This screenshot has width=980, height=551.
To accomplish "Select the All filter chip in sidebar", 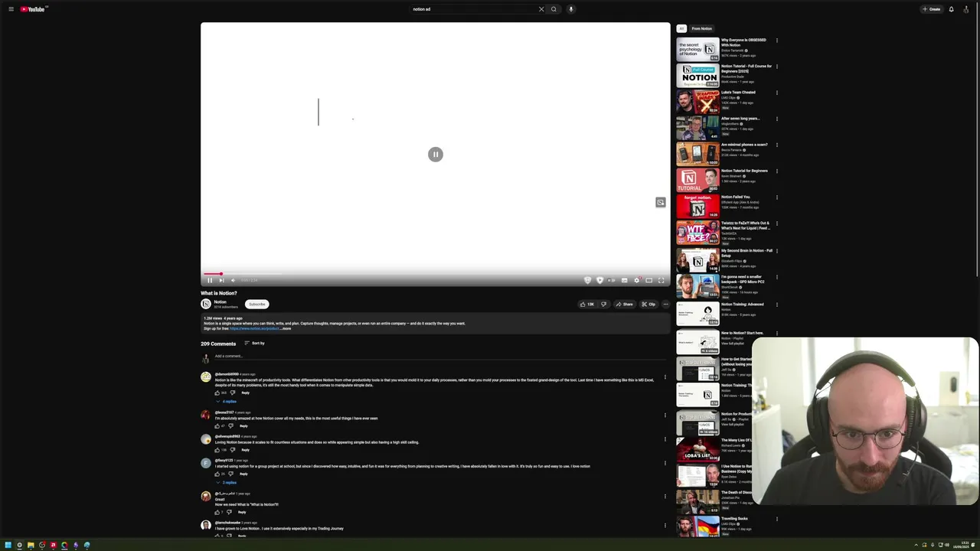I will point(681,28).
